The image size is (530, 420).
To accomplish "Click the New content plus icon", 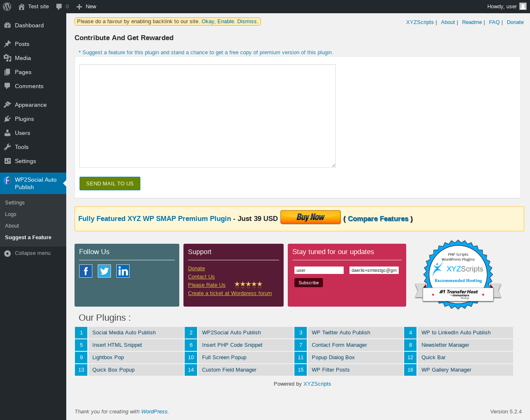I will click(x=79, y=7).
